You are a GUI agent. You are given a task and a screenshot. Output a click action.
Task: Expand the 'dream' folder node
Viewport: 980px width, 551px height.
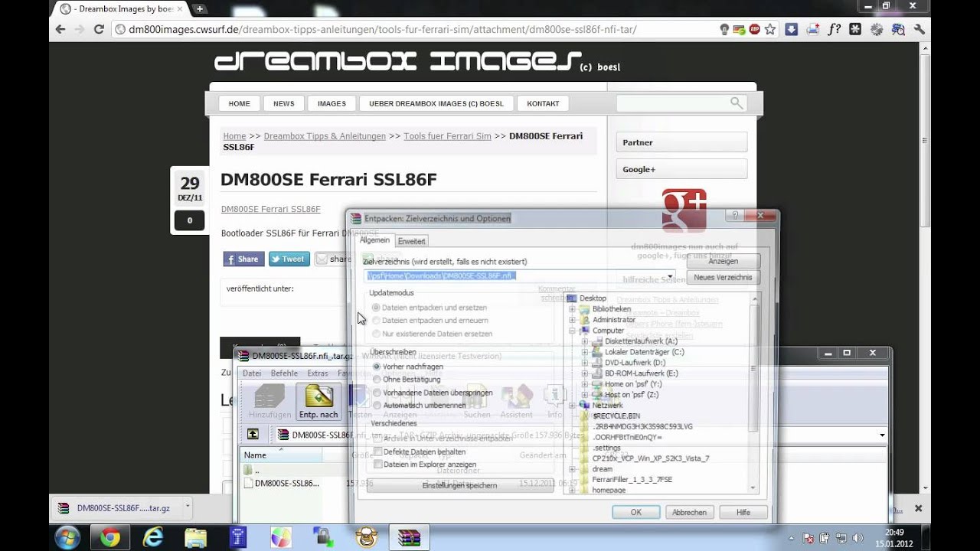pos(573,469)
